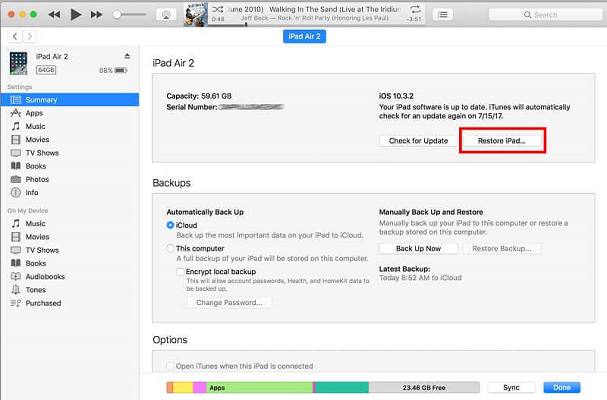
Task: Click the fast-forward playback button
Action: coord(97,15)
